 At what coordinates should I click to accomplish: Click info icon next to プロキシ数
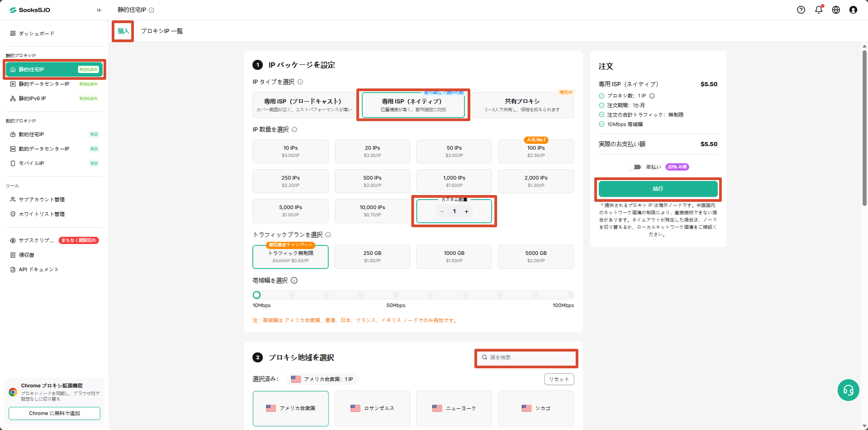click(x=652, y=96)
